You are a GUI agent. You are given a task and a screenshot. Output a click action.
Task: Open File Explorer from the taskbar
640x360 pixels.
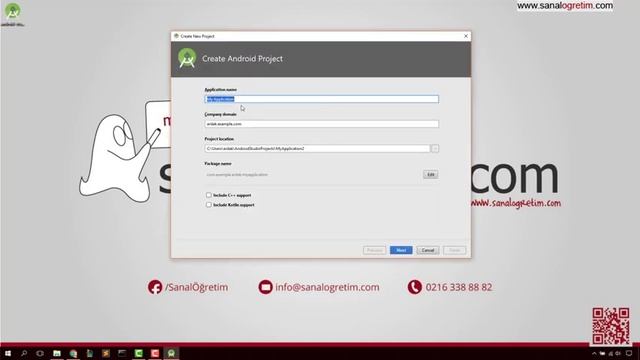pyautogui.click(x=57, y=353)
